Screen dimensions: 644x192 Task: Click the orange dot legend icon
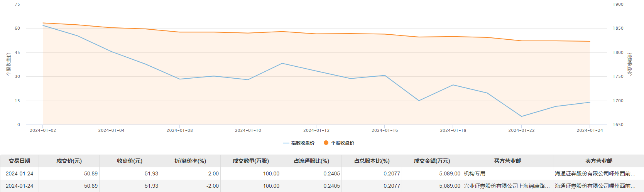[x=326, y=143]
